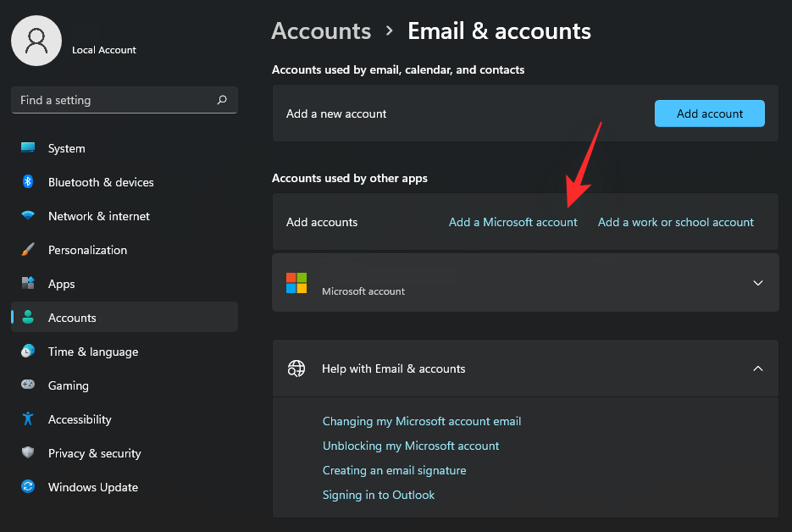Open the Privacy & security shield icon
The width and height of the screenshot is (792, 532).
[28, 453]
